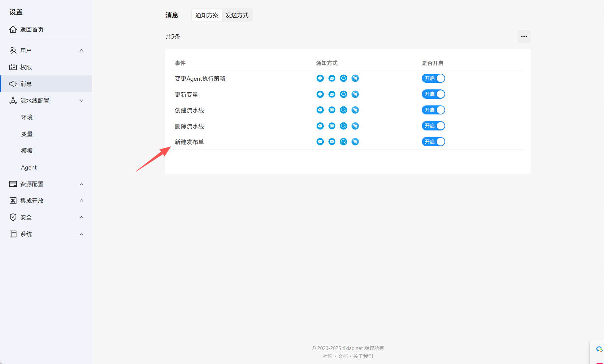Toggle the 新建发布单 notification switch

point(433,141)
